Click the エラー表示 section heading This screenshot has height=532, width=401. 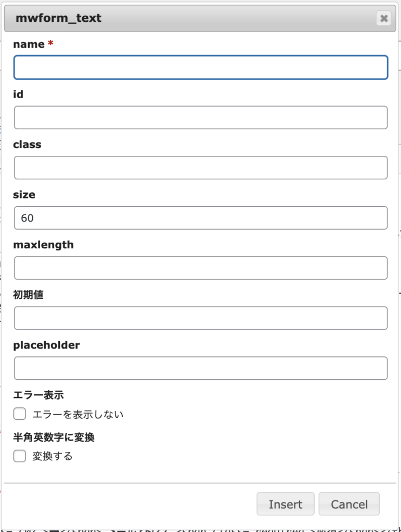coord(38,395)
